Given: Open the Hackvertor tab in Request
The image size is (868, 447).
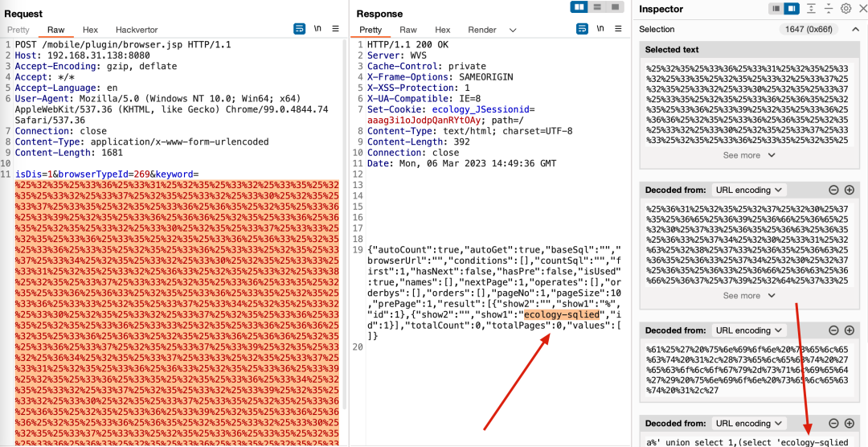Looking at the screenshot, I should click(137, 30).
